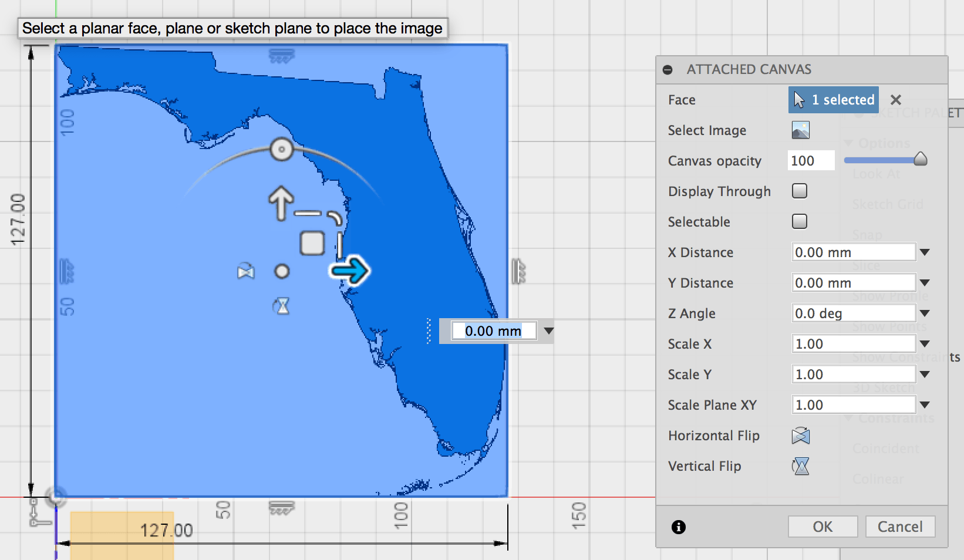Screen dimensions: 964x560
Task: Click the vertical 127.00 dimension label
Action: 18,219
